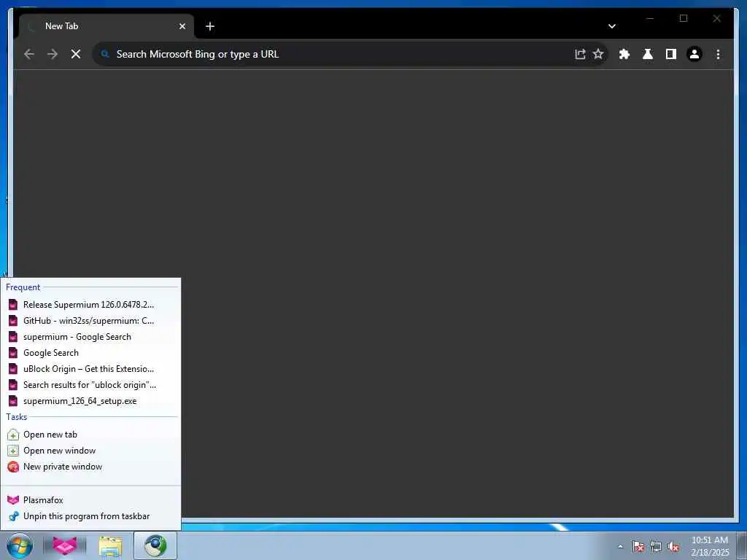Select the New Tab tab

pyautogui.click(x=107, y=26)
